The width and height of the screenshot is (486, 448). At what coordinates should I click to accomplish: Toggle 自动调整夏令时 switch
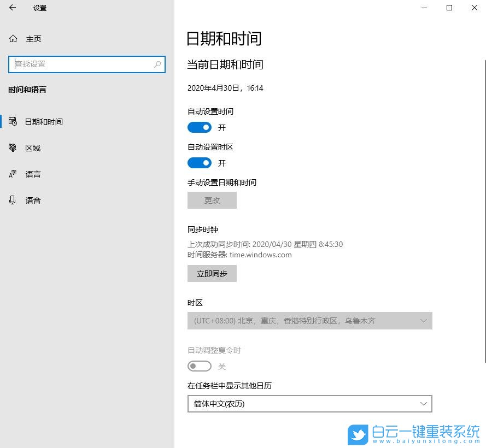200,366
